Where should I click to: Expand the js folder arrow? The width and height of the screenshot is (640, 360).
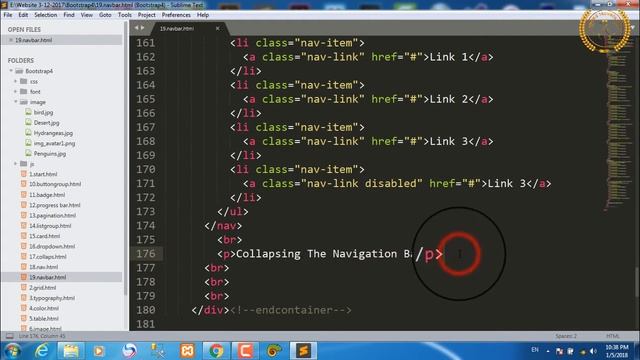(16, 164)
